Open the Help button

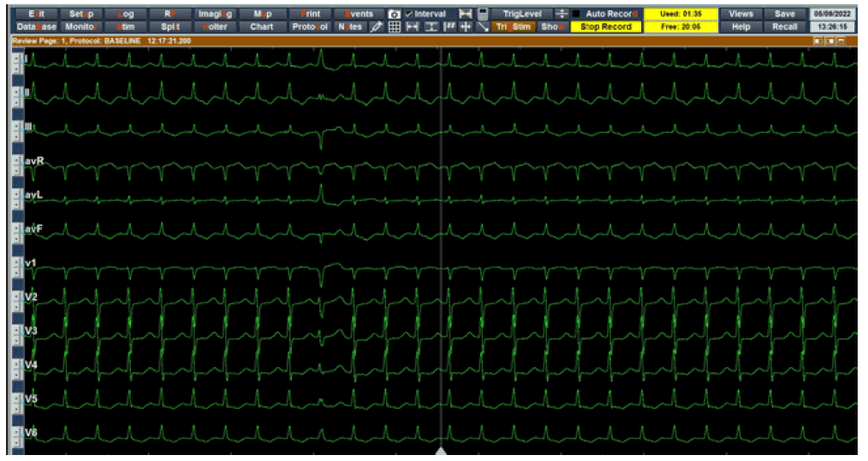coord(740,27)
